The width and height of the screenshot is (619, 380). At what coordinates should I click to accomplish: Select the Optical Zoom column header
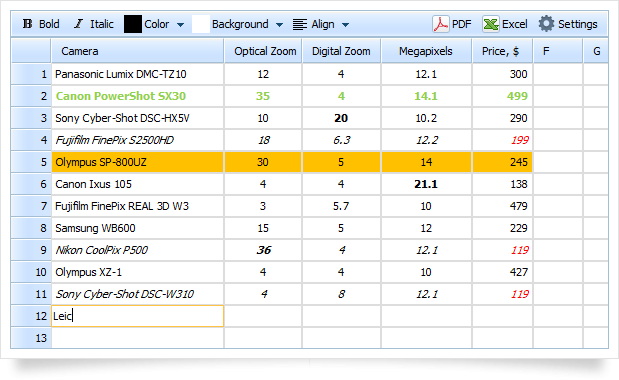(263, 51)
